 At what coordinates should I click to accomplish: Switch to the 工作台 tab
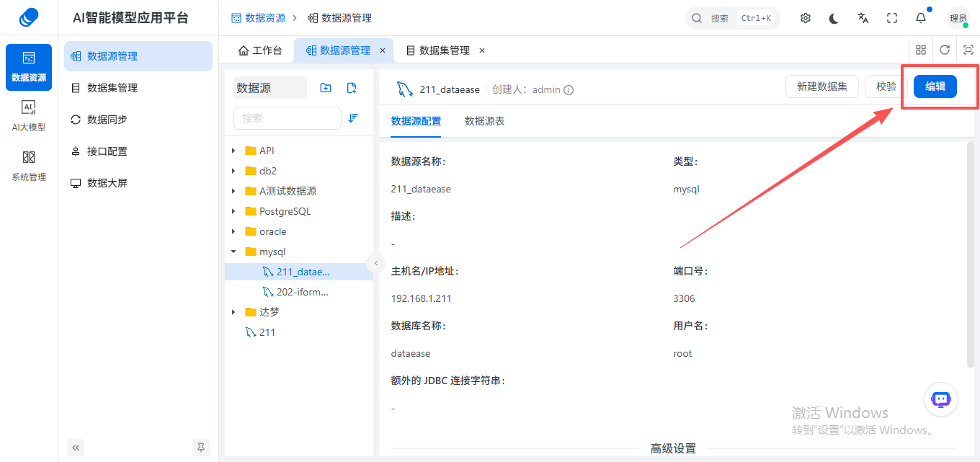click(x=260, y=50)
